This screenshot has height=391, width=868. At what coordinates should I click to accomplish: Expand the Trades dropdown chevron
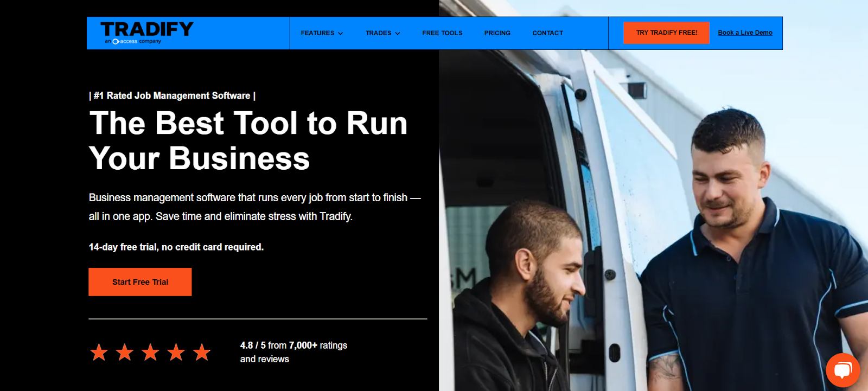pyautogui.click(x=398, y=34)
